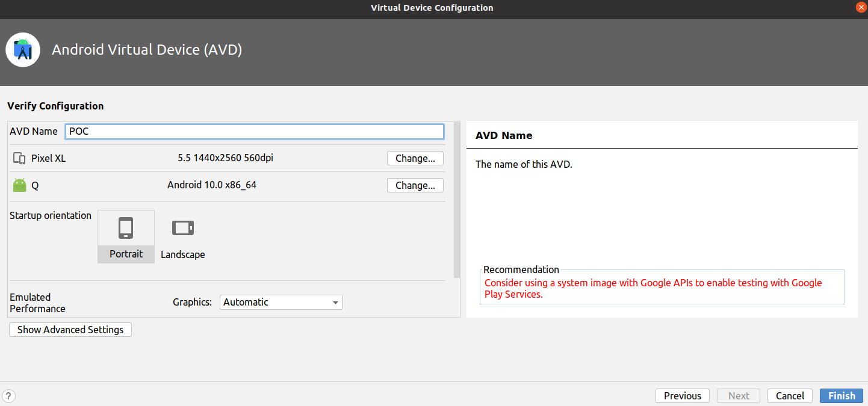
Task: Click the 'Graphics:' label
Action: tap(193, 303)
